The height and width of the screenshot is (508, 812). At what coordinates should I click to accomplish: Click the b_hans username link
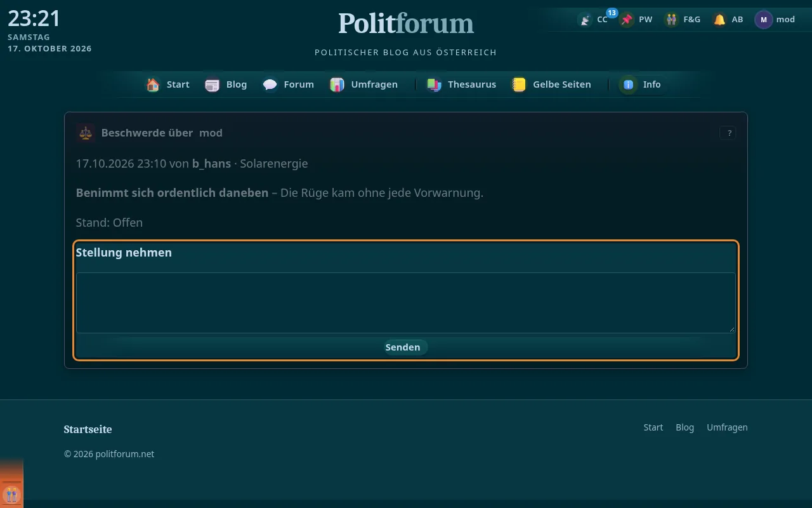(x=211, y=163)
